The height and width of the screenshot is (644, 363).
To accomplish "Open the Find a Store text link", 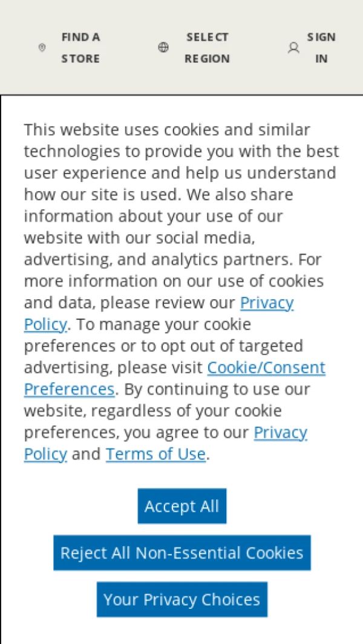I will pyautogui.click(x=80, y=48).
